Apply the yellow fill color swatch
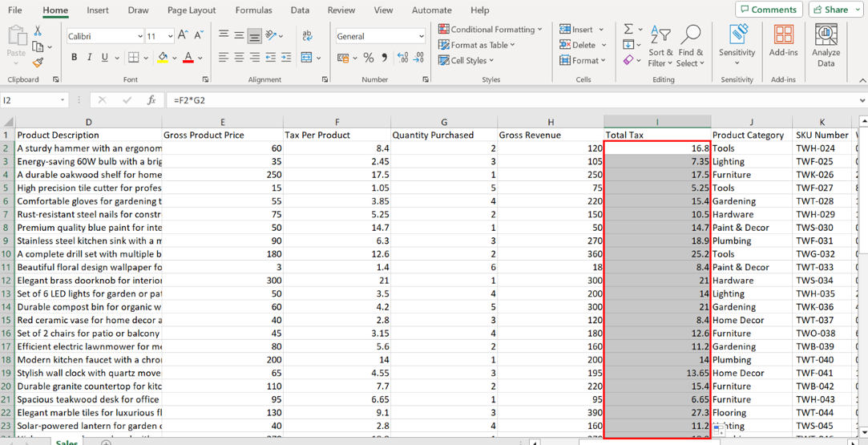This screenshot has width=868, height=445. tap(163, 58)
